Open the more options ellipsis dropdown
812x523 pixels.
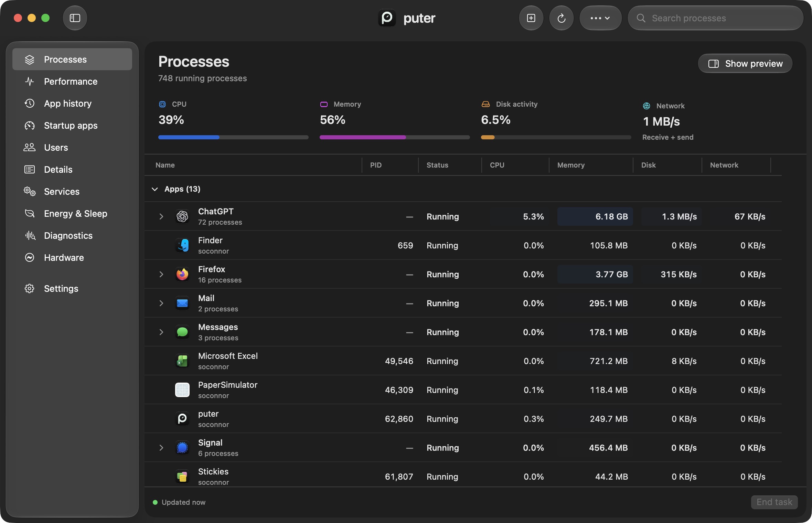click(x=600, y=18)
